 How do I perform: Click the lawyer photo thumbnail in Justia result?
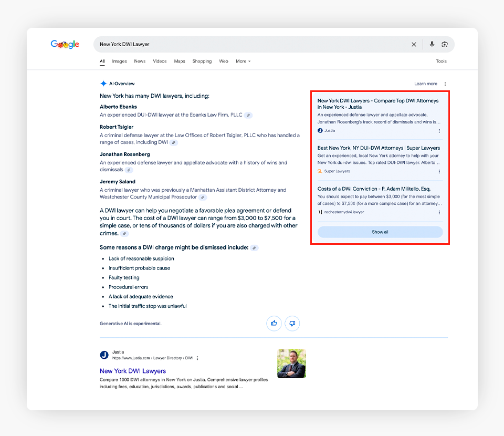pos(291,364)
